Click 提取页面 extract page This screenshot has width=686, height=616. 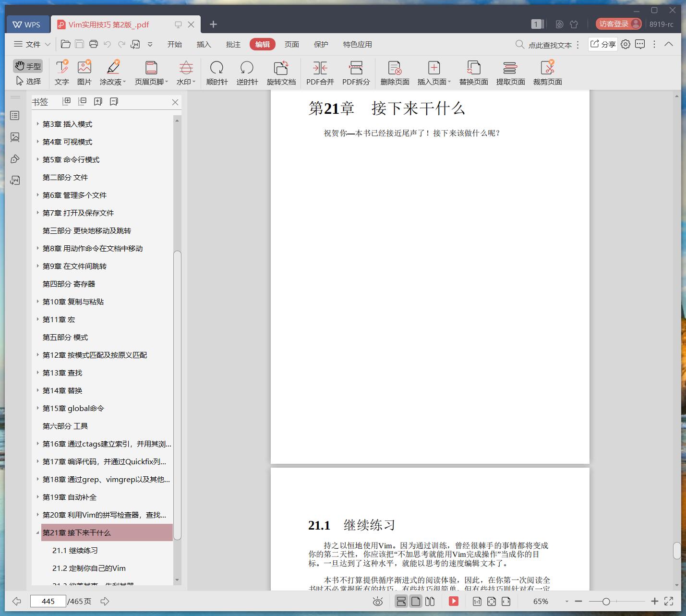510,72
